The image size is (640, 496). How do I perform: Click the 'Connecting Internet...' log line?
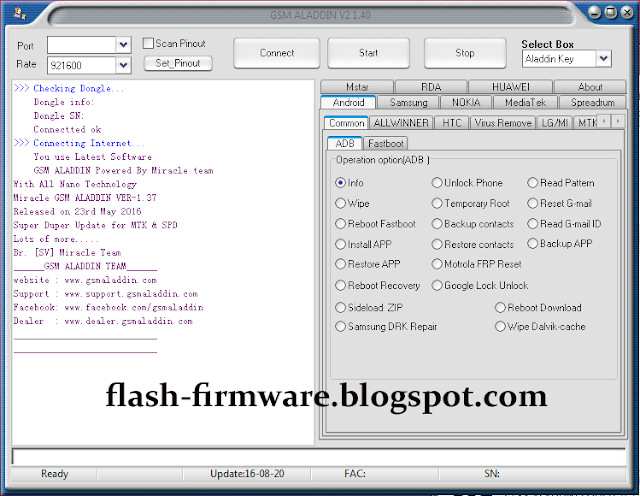[x=79, y=143]
